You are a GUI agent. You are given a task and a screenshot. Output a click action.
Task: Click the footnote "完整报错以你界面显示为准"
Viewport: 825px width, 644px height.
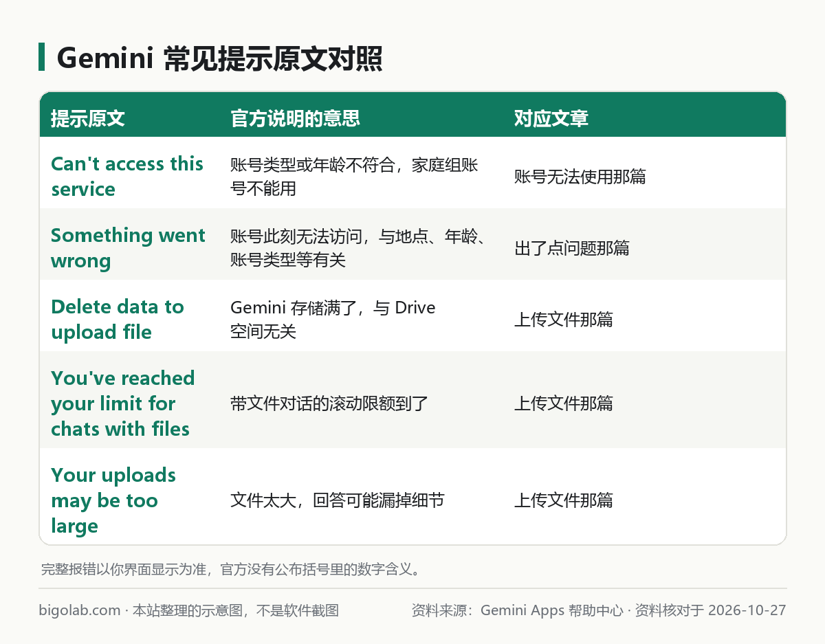point(124,569)
